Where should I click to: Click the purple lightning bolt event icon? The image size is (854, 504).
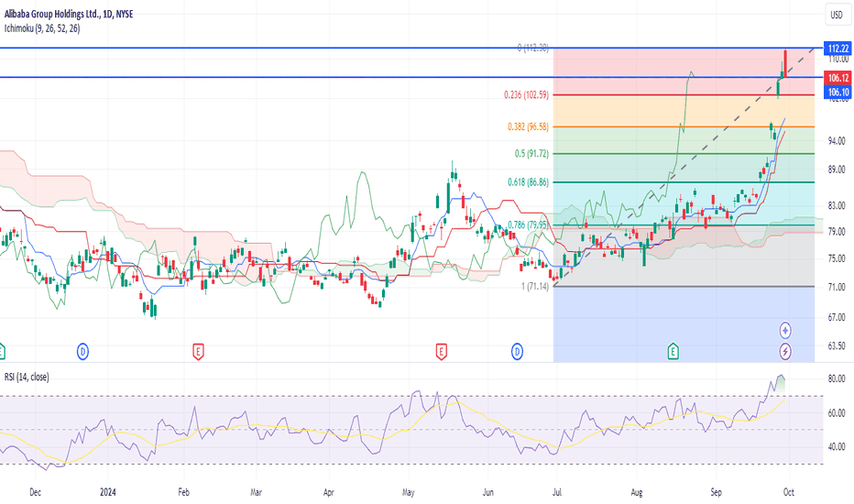(785, 351)
